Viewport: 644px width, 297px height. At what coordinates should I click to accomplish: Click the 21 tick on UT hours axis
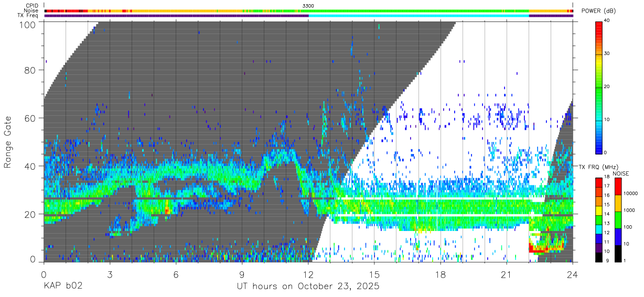pyautogui.click(x=507, y=274)
